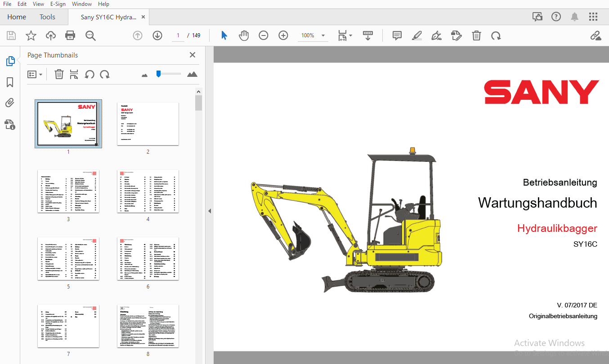Open the File menu

pos(7,4)
